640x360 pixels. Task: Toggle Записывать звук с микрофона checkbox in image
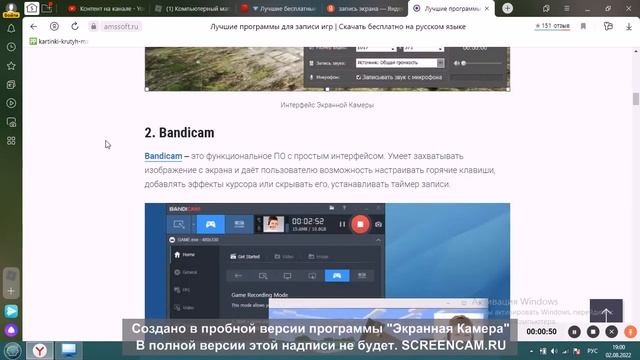tap(358, 77)
